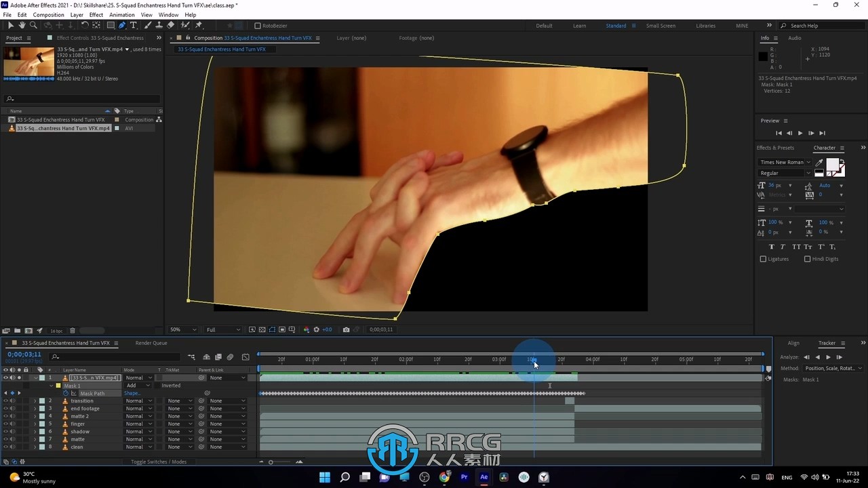Open tracker Method dropdown

point(833,368)
